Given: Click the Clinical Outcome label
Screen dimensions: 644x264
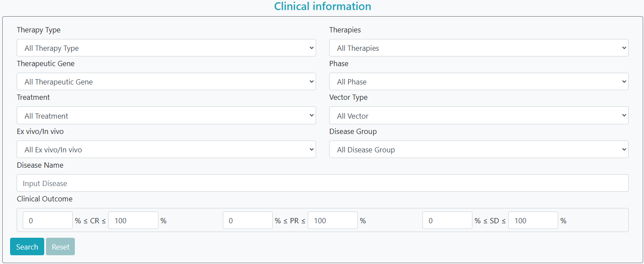Looking at the screenshot, I should pos(45,199).
